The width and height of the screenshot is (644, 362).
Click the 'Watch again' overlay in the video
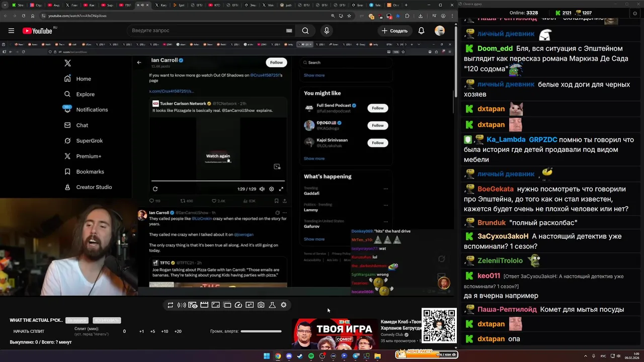(218, 156)
